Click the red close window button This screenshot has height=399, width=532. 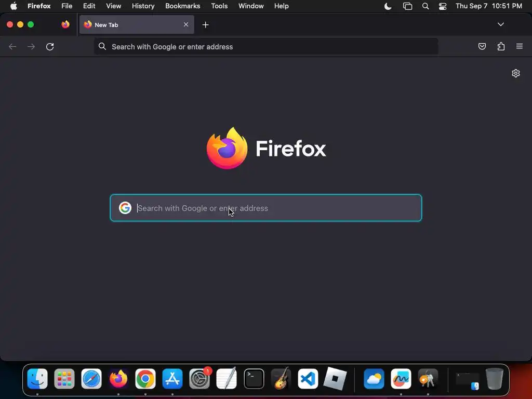pos(10,24)
